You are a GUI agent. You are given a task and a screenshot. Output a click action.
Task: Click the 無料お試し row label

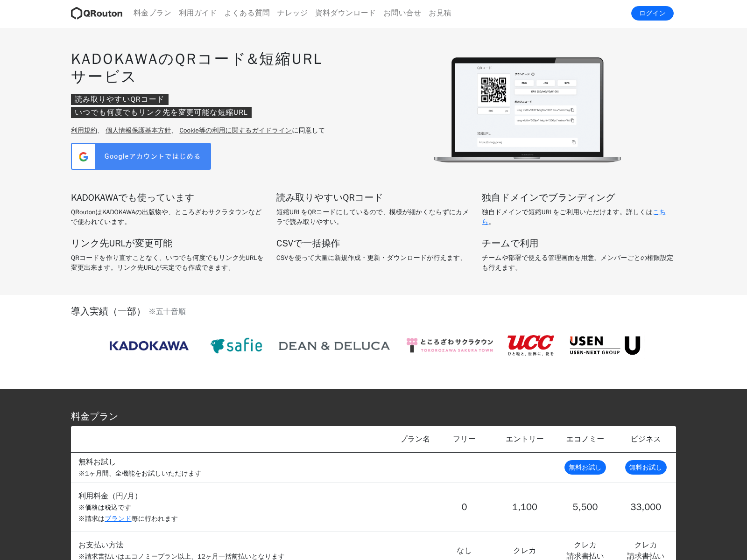pyautogui.click(x=97, y=462)
